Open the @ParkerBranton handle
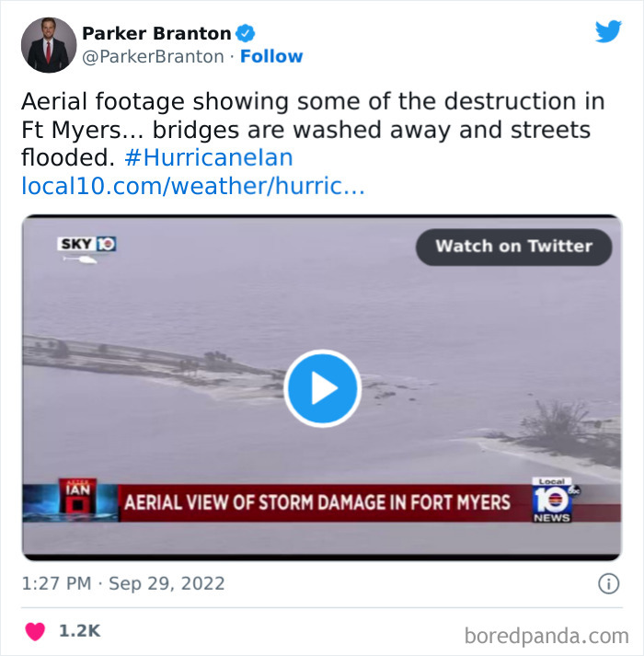Viewport: 644px width, 656px height. (153, 57)
